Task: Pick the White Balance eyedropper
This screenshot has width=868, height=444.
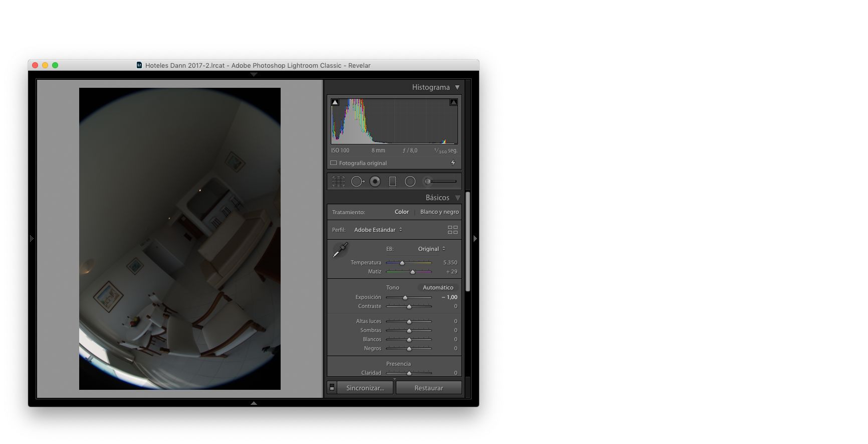Action: point(340,249)
